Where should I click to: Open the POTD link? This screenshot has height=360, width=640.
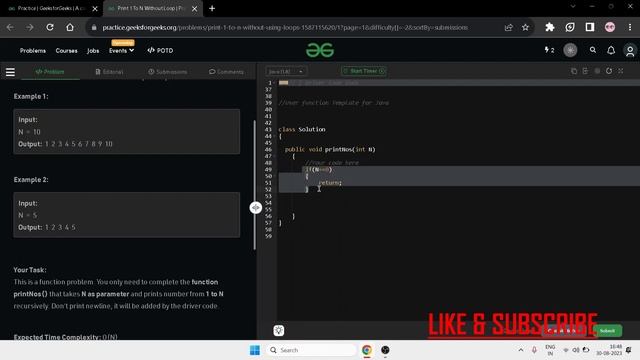[160, 51]
